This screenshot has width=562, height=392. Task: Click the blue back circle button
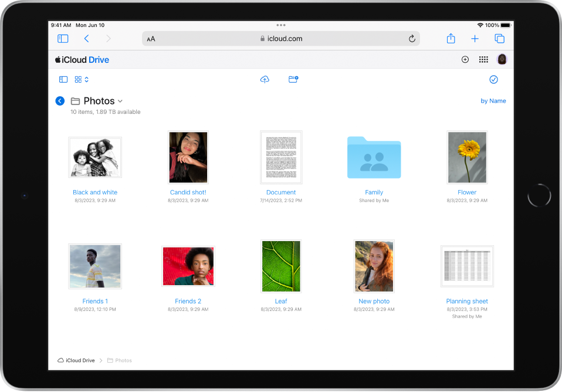point(59,100)
